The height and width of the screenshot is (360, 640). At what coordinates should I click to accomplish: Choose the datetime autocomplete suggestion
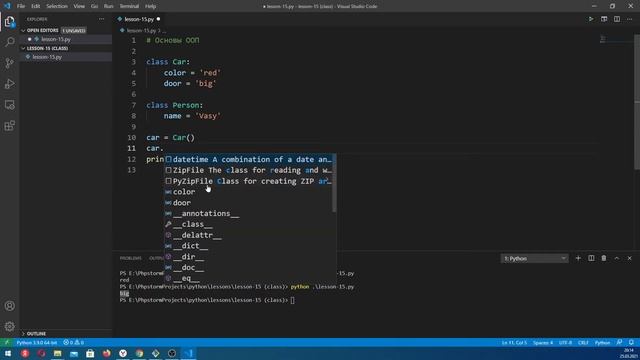coord(249,160)
